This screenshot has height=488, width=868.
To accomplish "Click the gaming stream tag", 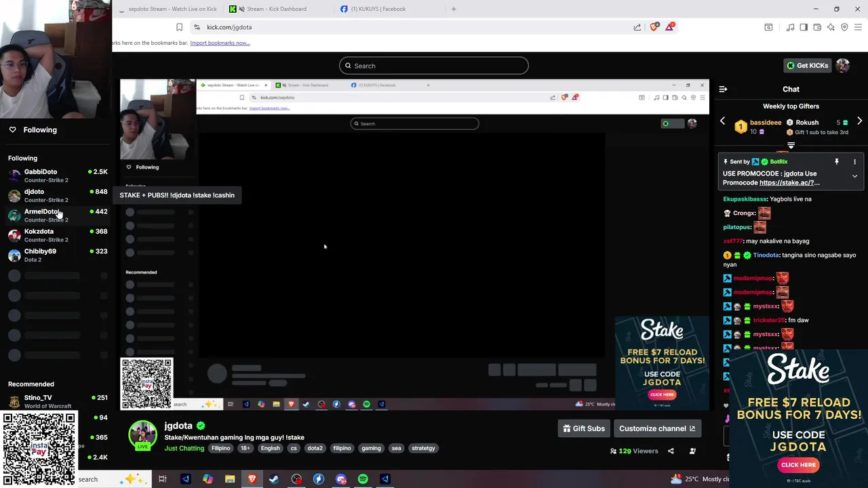I will point(371,448).
